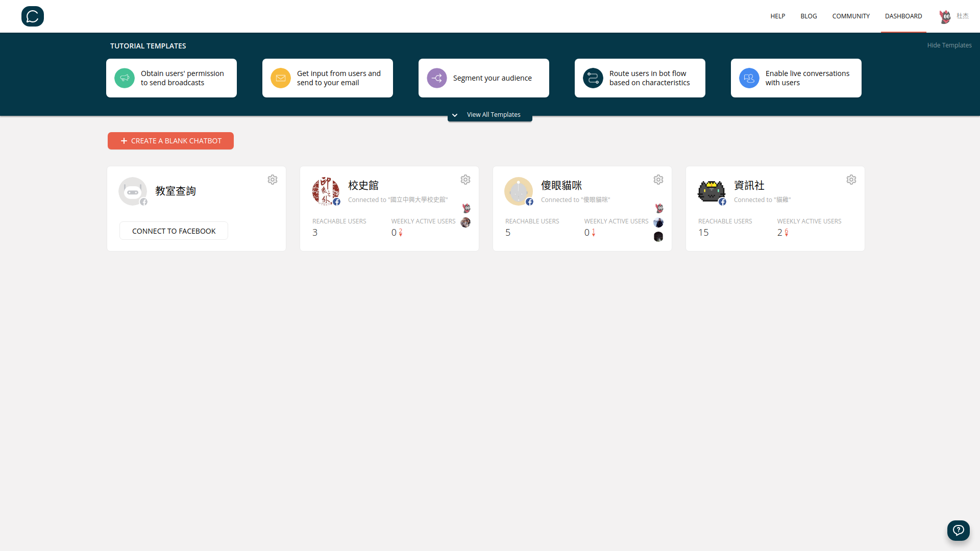The height and width of the screenshot is (551, 980).
Task: Click the purple segment audience icon
Action: (437, 78)
